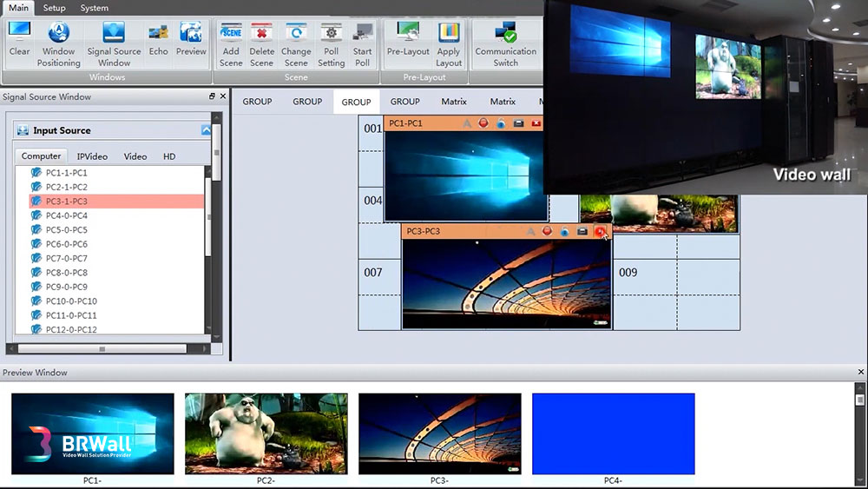Screen dimensions: 868x489
Task: Open Communication Switch
Action: pyautogui.click(x=505, y=44)
